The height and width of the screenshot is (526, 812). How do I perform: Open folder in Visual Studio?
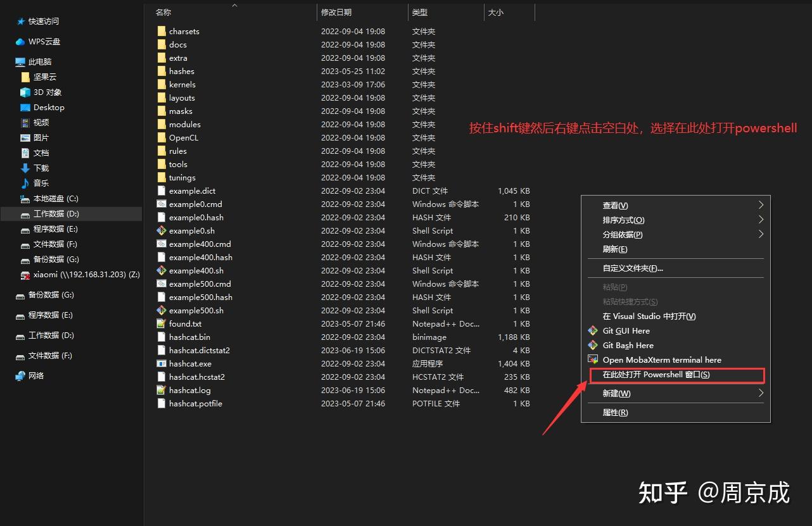click(649, 316)
